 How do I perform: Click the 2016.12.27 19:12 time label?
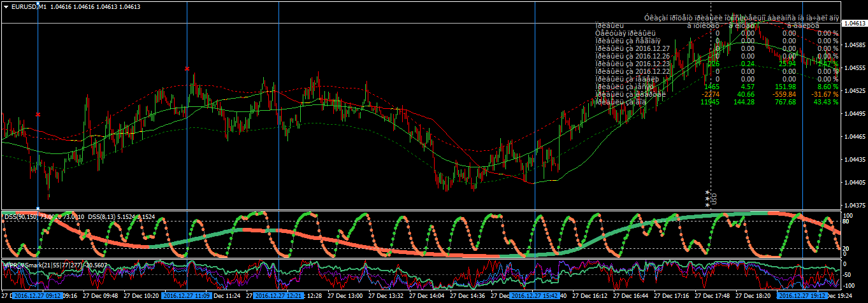tap(803, 296)
